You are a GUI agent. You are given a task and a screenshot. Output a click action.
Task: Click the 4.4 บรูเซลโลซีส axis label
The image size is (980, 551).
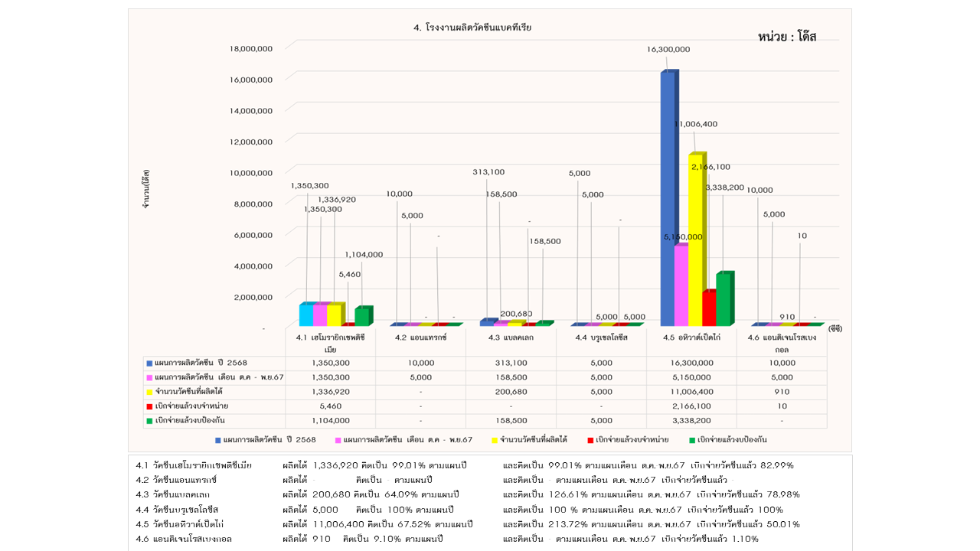[601, 337]
